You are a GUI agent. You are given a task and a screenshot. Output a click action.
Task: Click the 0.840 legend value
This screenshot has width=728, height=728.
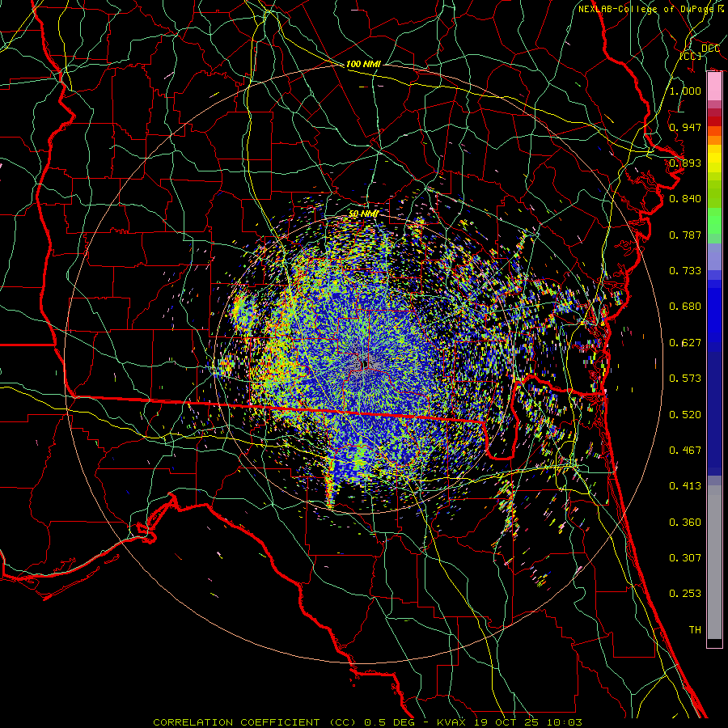tap(685, 199)
